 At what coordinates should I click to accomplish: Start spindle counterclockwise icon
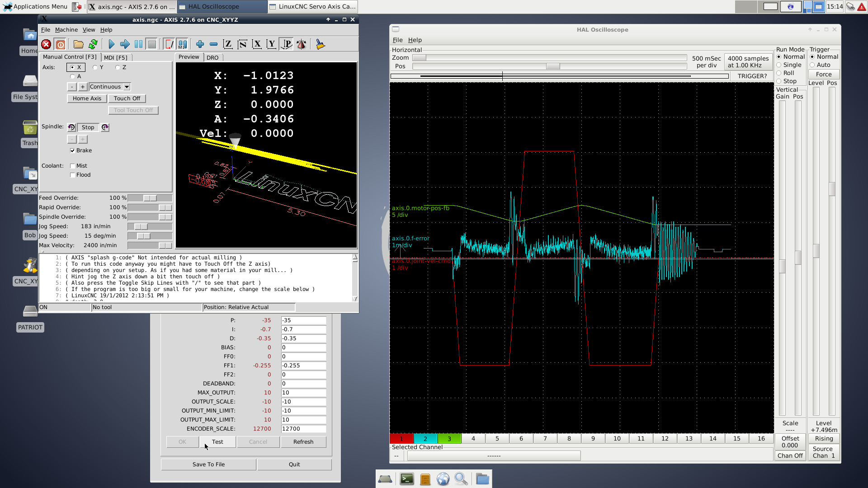point(71,127)
